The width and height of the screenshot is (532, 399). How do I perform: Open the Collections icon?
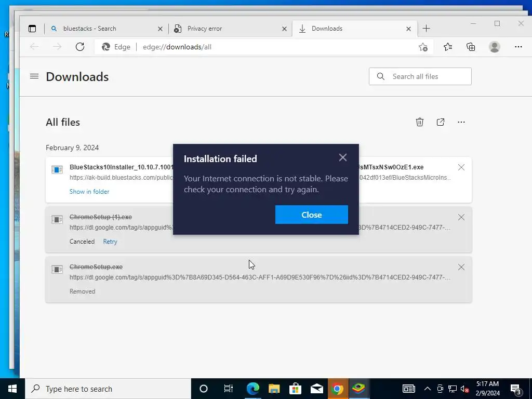[x=471, y=47]
